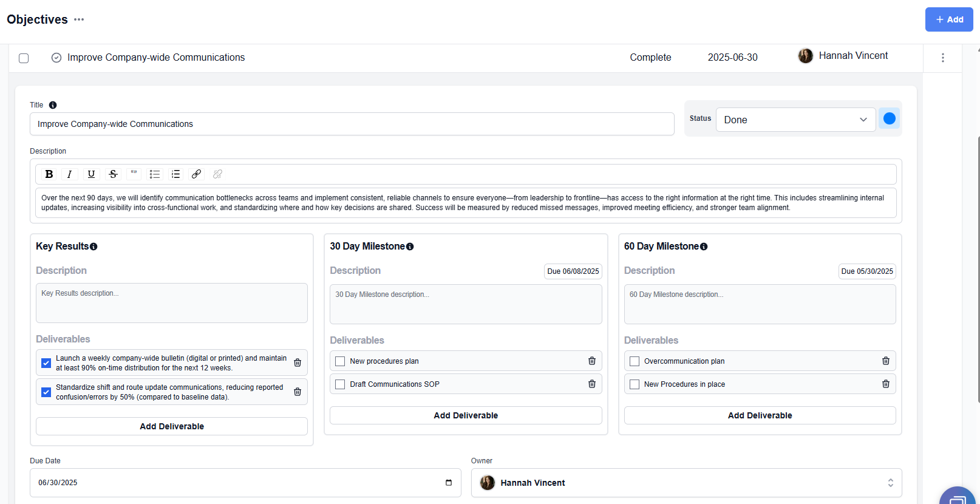Click the blue Add button
This screenshot has width=980, height=504.
point(948,19)
